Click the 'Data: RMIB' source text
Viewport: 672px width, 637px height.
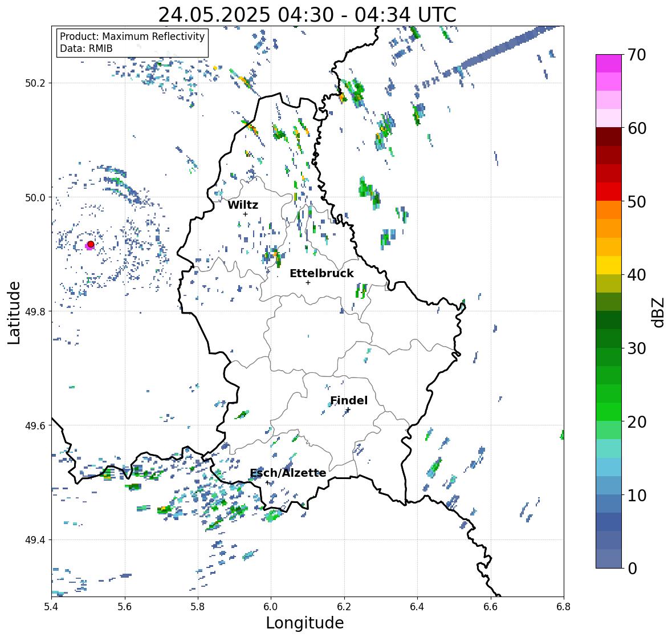point(86,48)
